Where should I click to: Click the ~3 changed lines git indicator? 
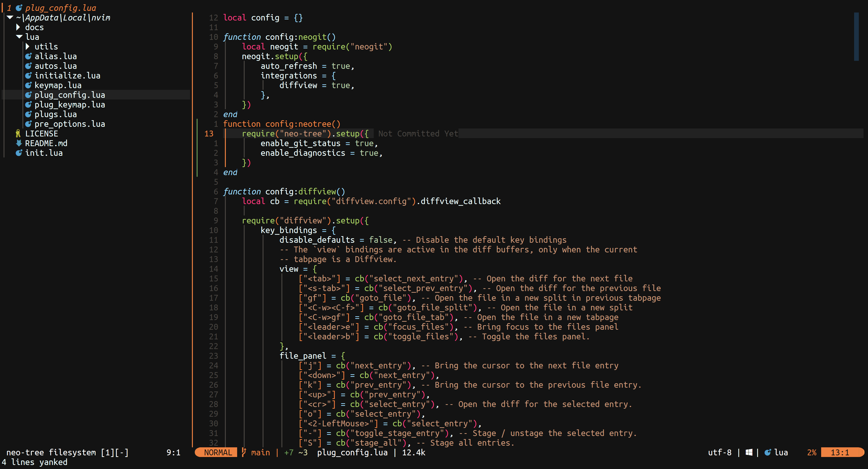coord(303,453)
